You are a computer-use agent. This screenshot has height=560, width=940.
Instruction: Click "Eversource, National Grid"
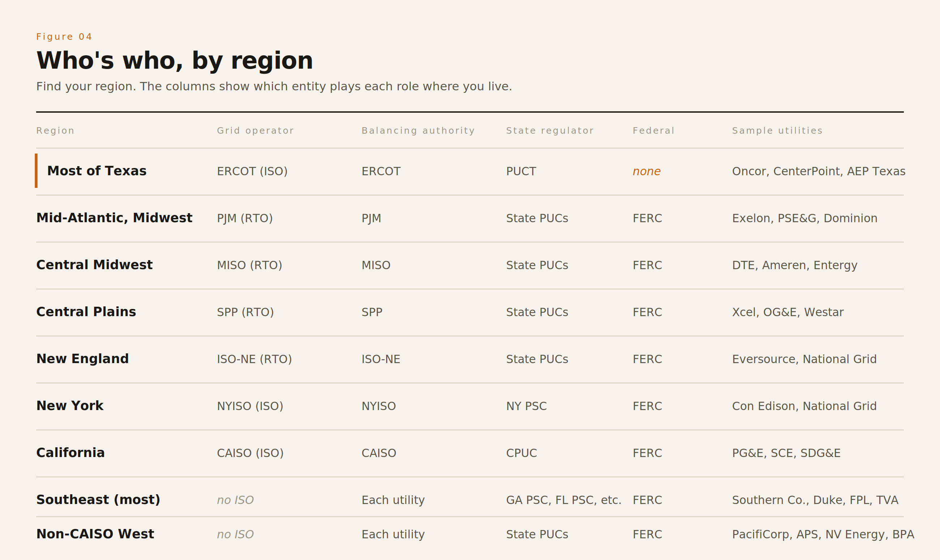[804, 359]
